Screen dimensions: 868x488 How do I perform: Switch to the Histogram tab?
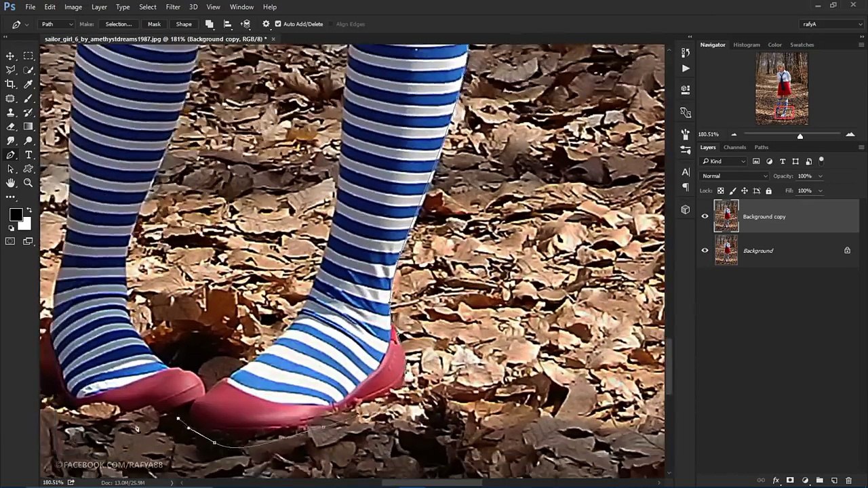(x=747, y=45)
